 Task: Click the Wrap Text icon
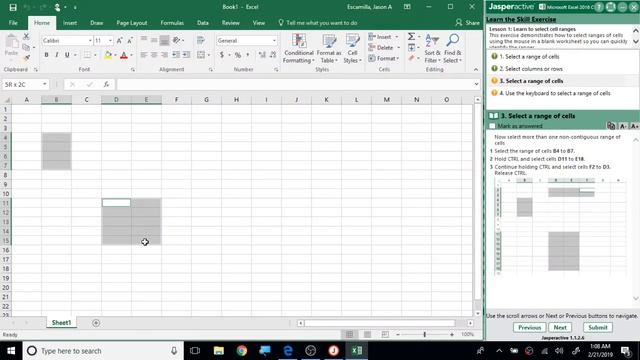200,40
